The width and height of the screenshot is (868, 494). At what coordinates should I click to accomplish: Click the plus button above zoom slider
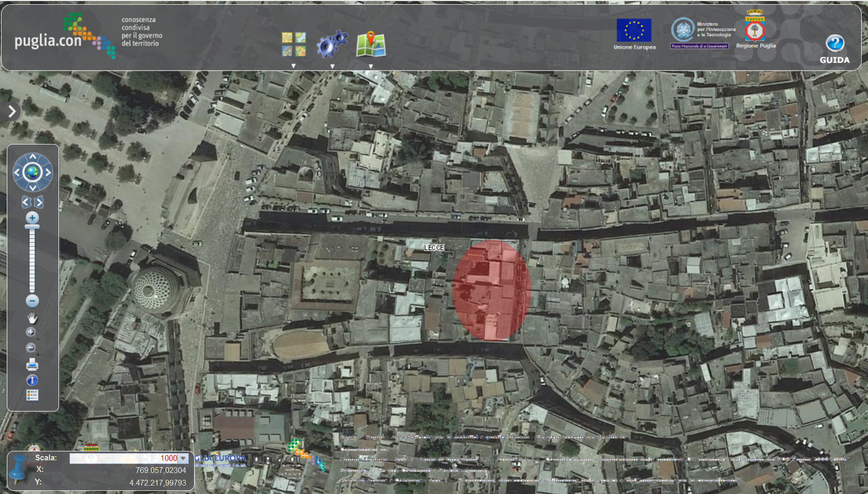(32, 218)
